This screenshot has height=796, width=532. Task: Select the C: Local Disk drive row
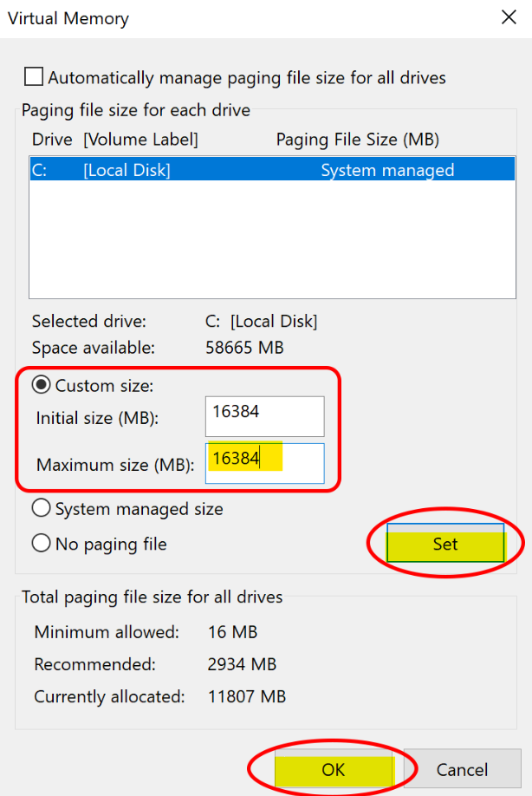point(272,170)
